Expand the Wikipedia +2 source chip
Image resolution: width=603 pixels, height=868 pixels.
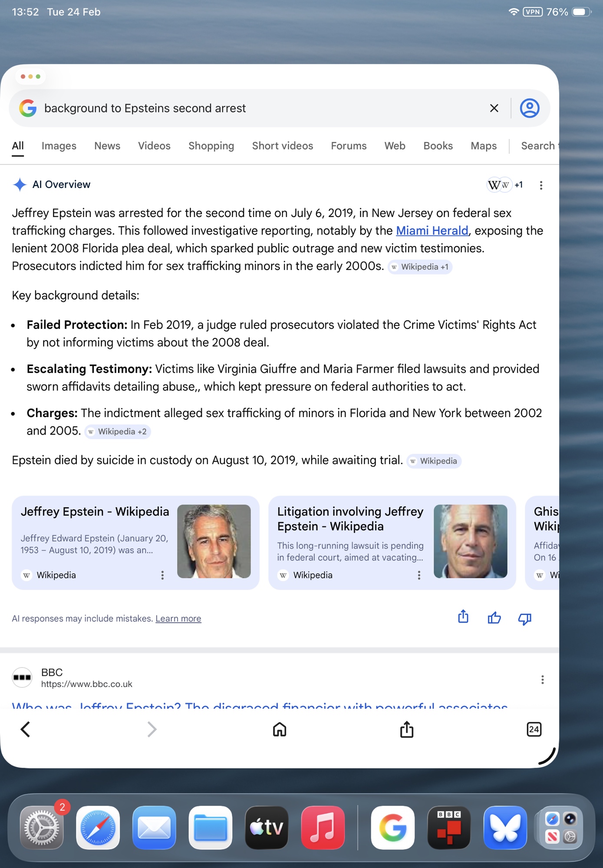pyautogui.click(x=118, y=432)
